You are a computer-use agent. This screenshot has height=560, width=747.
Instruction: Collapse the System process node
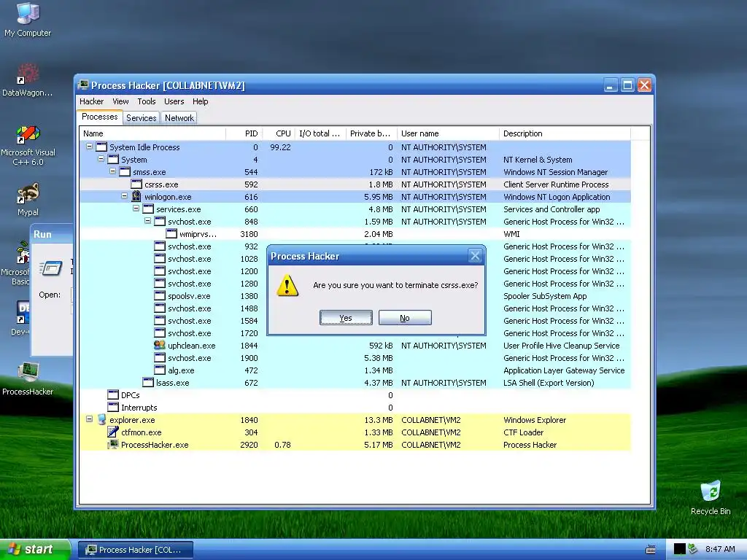(101, 159)
